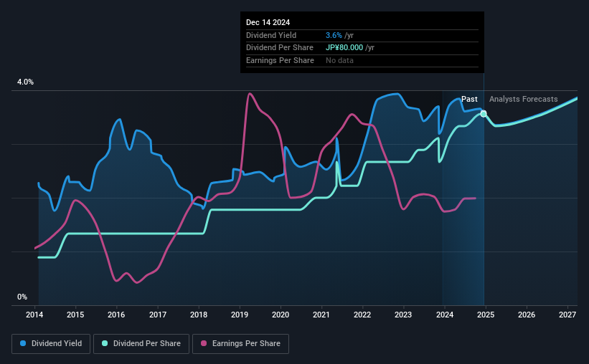This screenshot has height=364, width=589.
Task: Click the 0% y-axis label
Action: tap(22, 297)
